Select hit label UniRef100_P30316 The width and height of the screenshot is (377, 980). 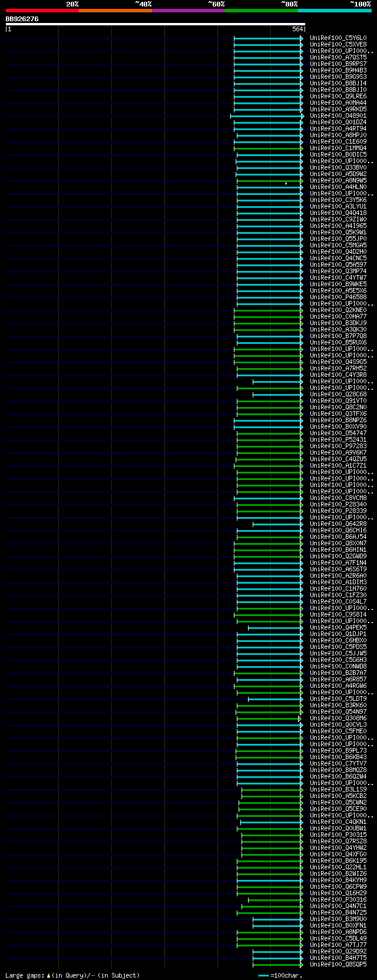click(338, 899)
